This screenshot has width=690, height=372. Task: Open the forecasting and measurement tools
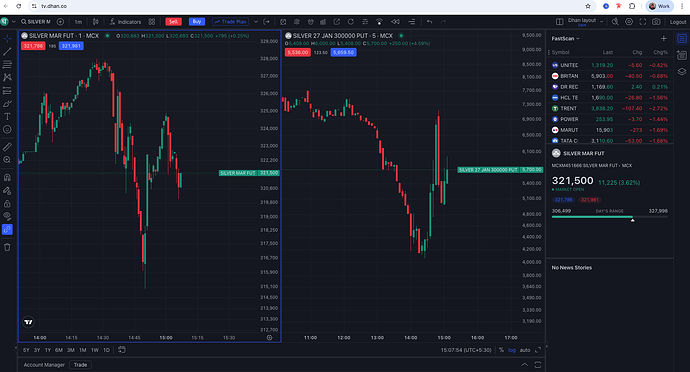pos(7,91)
